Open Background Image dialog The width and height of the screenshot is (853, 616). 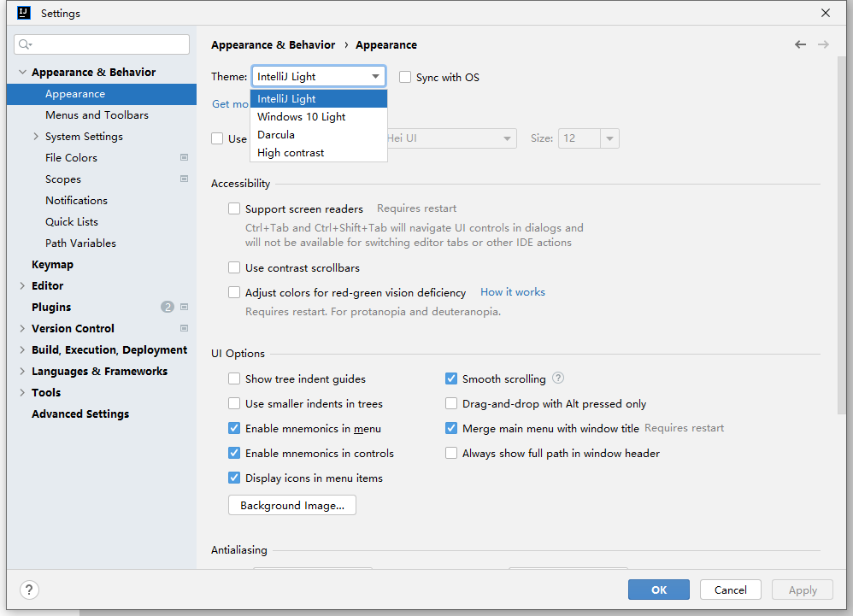click(x=292, y=505)
